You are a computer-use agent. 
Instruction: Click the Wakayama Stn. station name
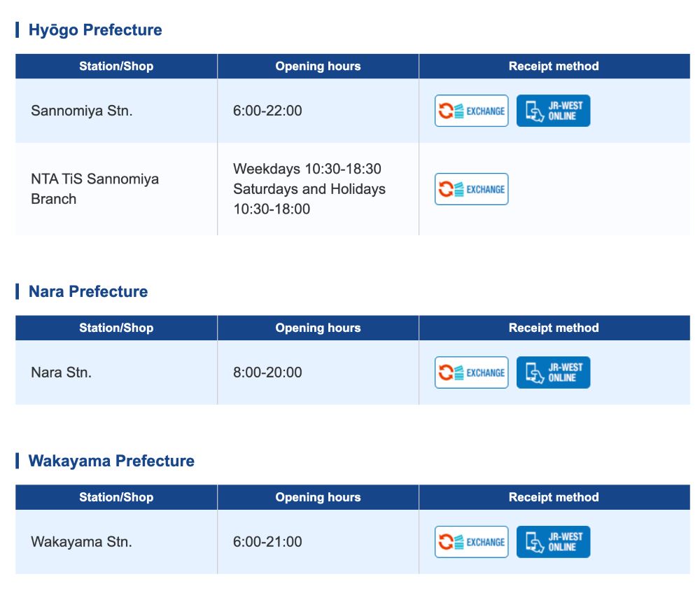(x=81, y=542)
